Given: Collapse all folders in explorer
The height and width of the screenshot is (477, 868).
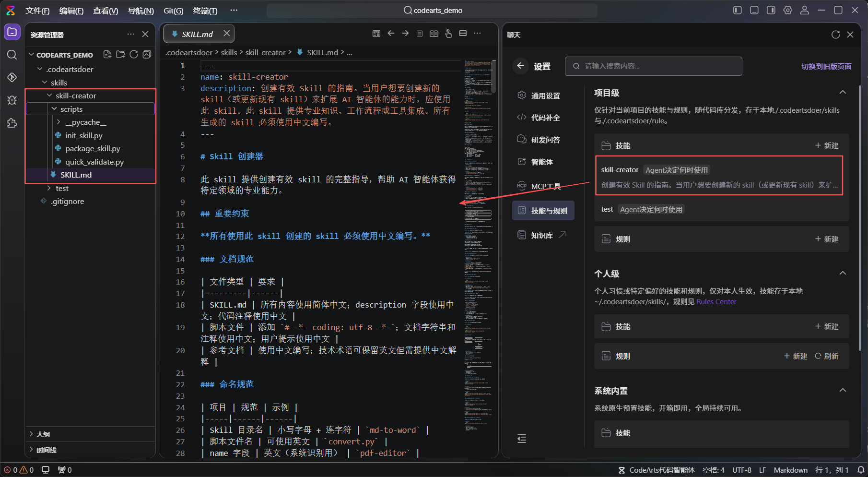Looking at the screenshot, I should click(x=147, y=55).
